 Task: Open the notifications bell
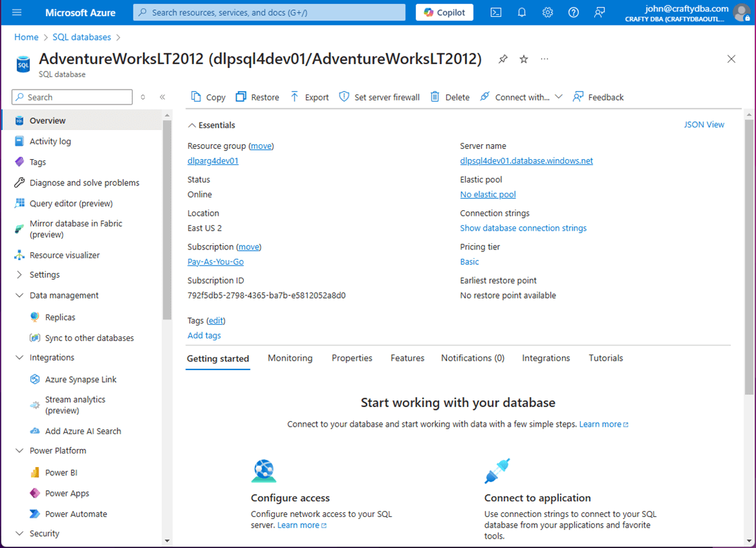522,13
